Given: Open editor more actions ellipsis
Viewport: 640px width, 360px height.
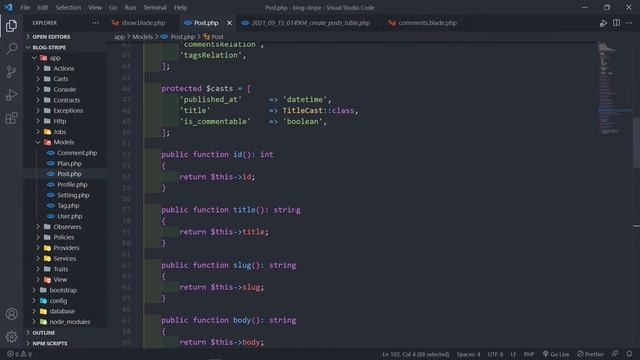Looking at the screenshot, I should tap(629, 23).
